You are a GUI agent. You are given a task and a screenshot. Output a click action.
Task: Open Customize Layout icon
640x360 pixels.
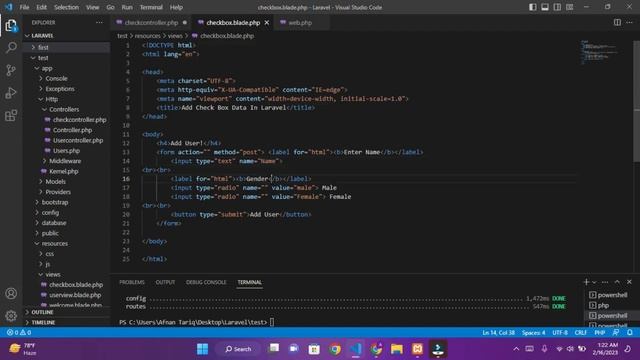(569, 7)
